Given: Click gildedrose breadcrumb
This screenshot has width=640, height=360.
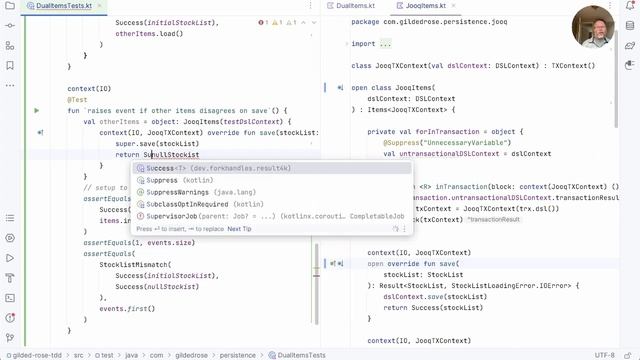Looking at the screenshot, I should click(191, 355).
